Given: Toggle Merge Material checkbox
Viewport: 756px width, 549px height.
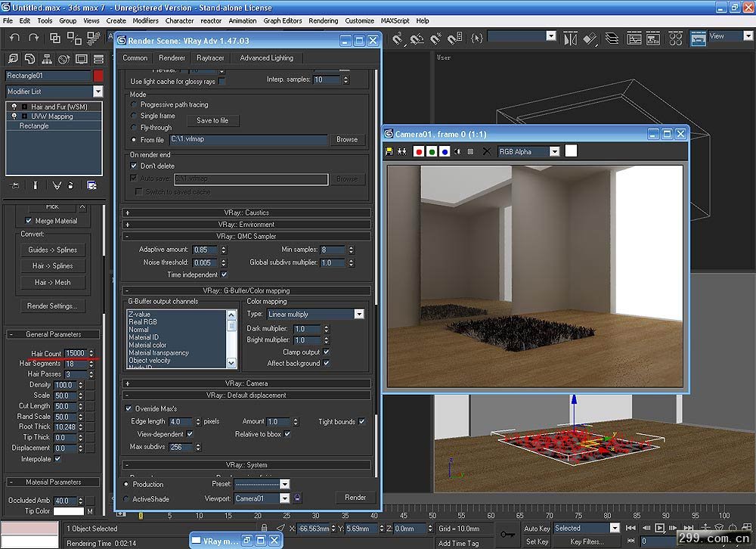Looking at the screenshot, I should point(29,221).
